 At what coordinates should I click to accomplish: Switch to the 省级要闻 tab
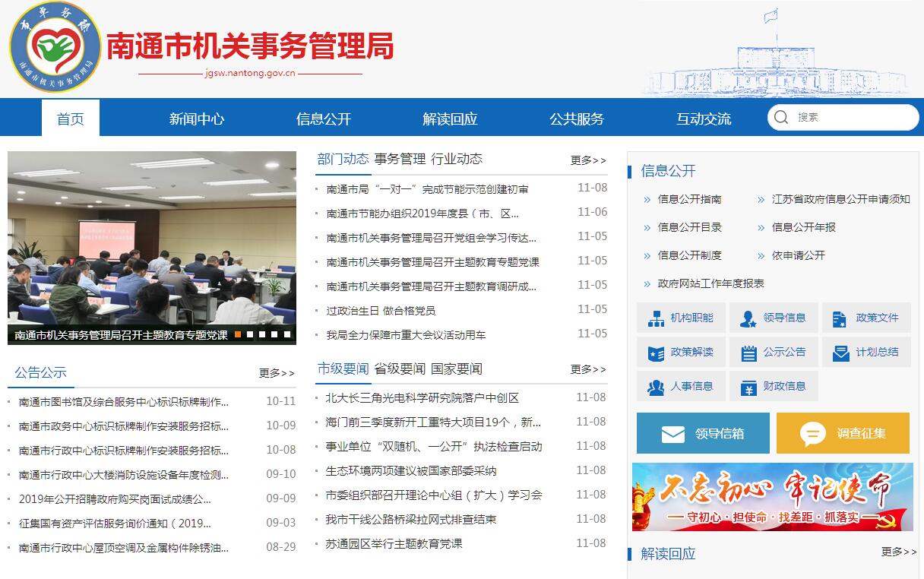coord(400,369)
